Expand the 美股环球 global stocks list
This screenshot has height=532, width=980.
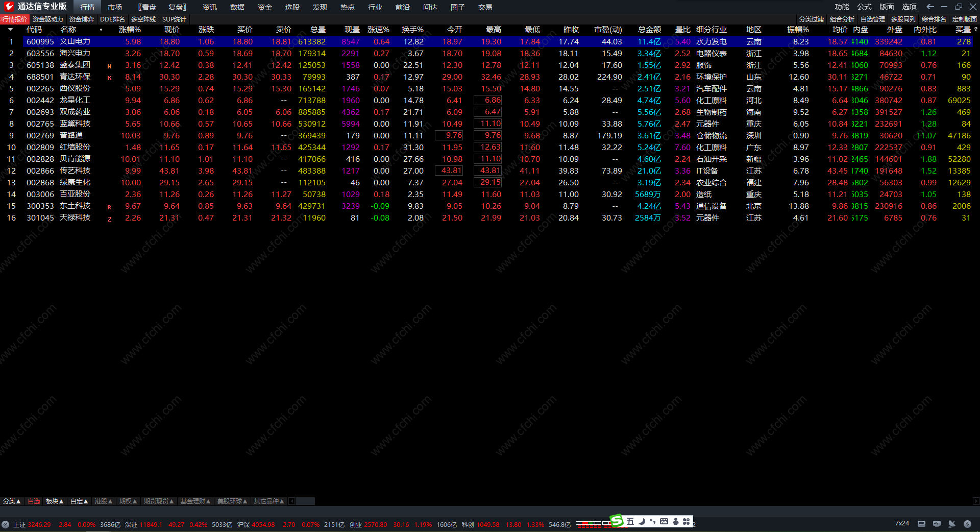click(232, 501)
